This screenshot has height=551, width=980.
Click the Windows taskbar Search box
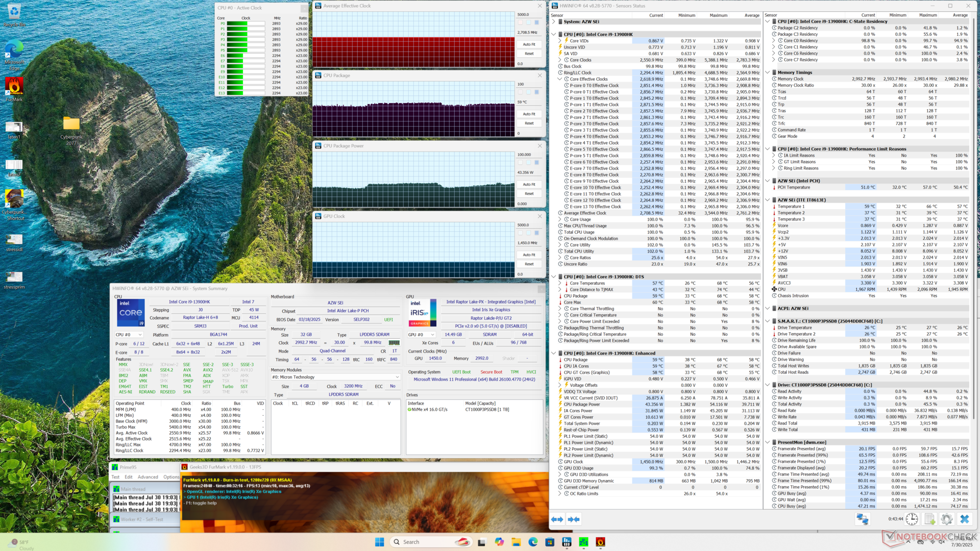[430, 542]
